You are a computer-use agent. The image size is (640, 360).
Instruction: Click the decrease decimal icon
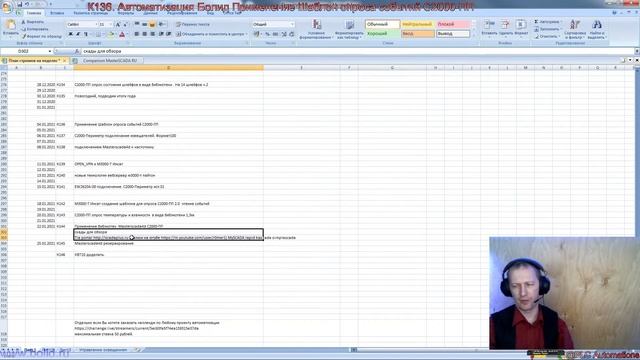(x=291, y=34)
